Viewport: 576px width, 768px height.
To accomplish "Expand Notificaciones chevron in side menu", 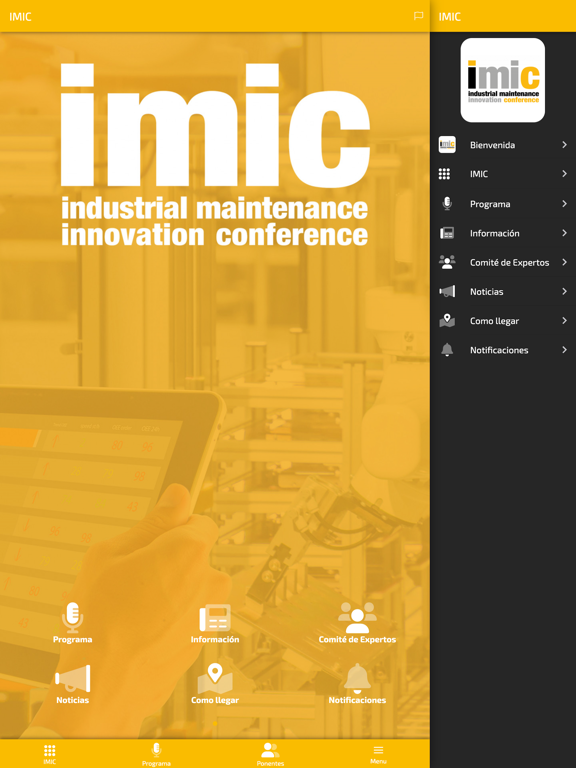I will click(x=564, y=350).
